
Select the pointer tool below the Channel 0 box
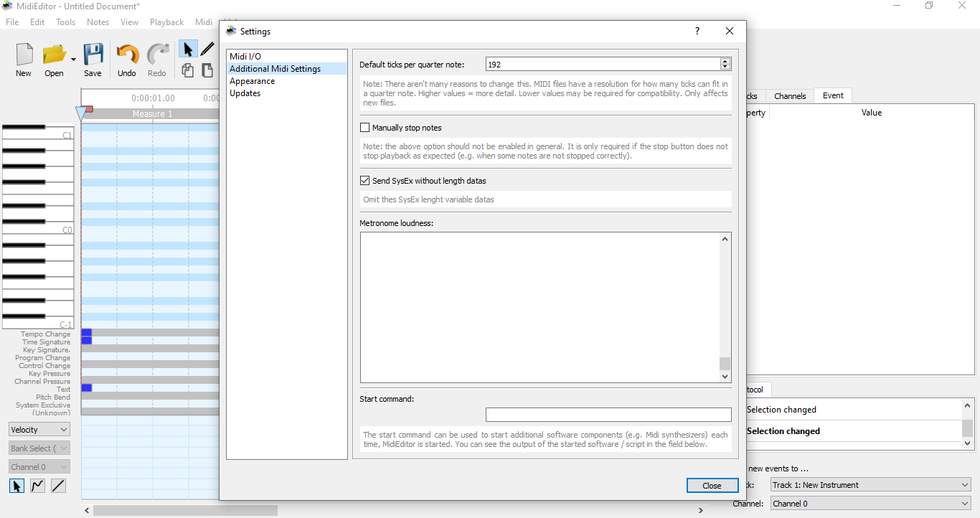17,486
